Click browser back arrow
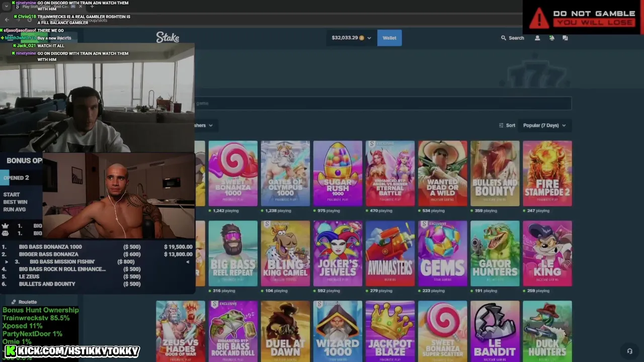Viewport: 644px width, 362px height. click(x=7, y=20)
